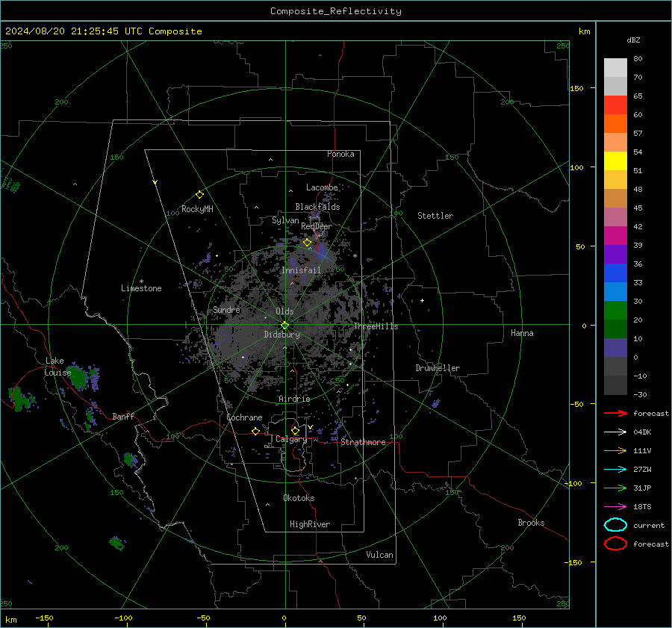Click the Olds label

[x=284, y=311]
